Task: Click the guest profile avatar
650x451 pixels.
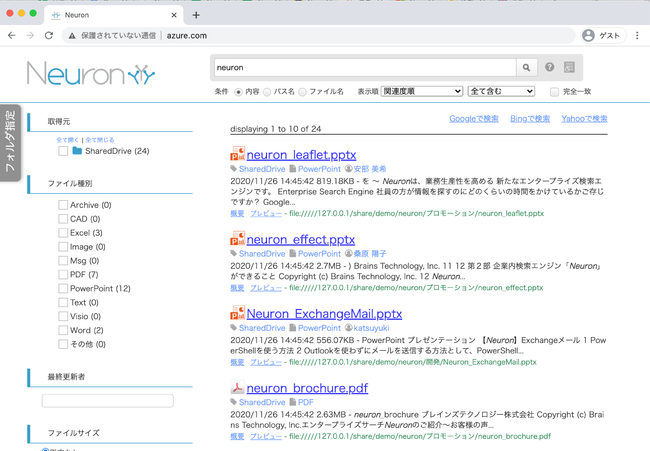Action: coord(588,36)
